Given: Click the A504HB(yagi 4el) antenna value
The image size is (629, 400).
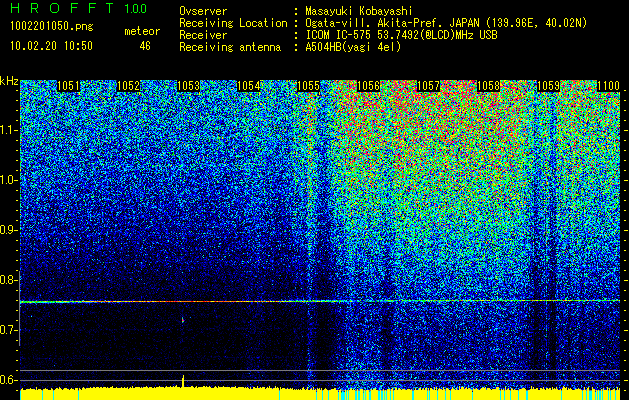Looking at the screenshot, I should (x=353, y=47).
